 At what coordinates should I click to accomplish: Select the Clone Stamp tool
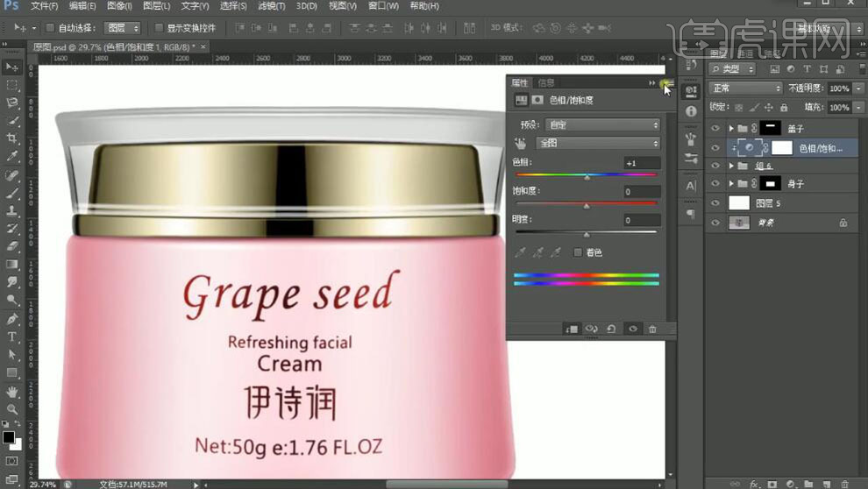coord(11,210)
